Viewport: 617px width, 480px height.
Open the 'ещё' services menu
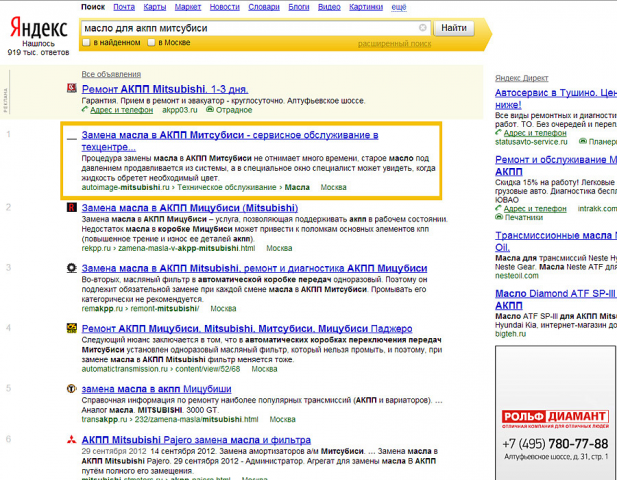click(x=399, y=7)
